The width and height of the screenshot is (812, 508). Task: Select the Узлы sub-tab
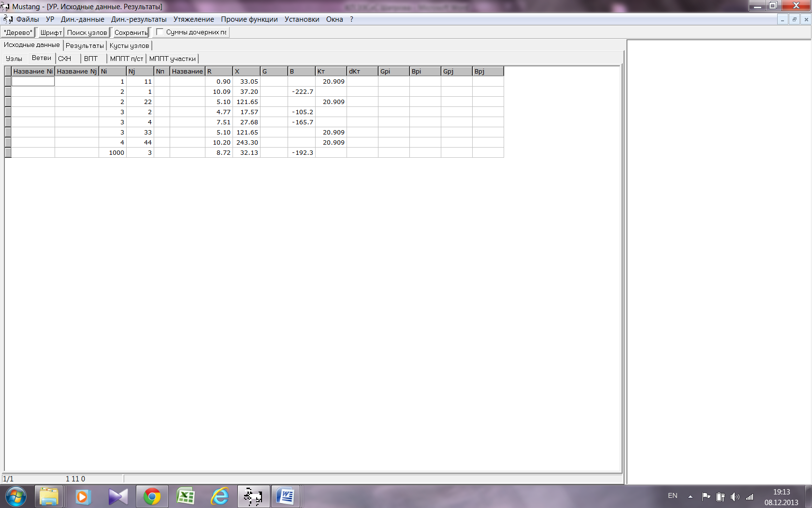pyautogui.click(x=14, y=59)
